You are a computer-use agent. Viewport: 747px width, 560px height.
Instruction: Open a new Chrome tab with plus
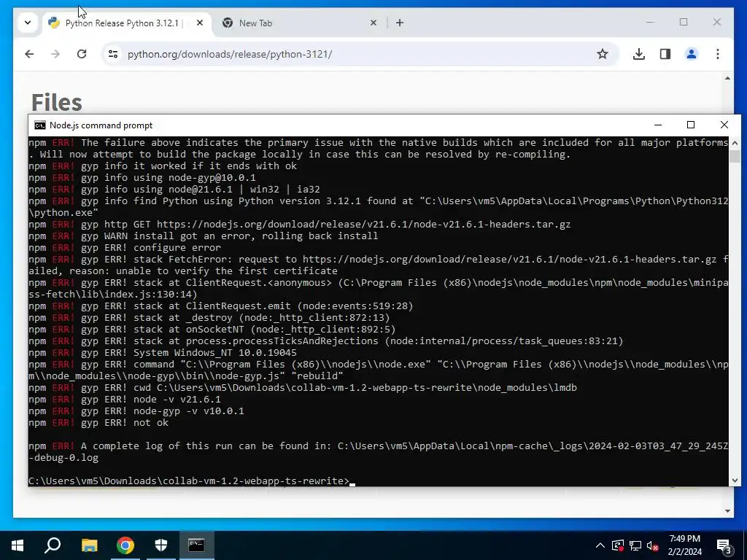(400, 23)
